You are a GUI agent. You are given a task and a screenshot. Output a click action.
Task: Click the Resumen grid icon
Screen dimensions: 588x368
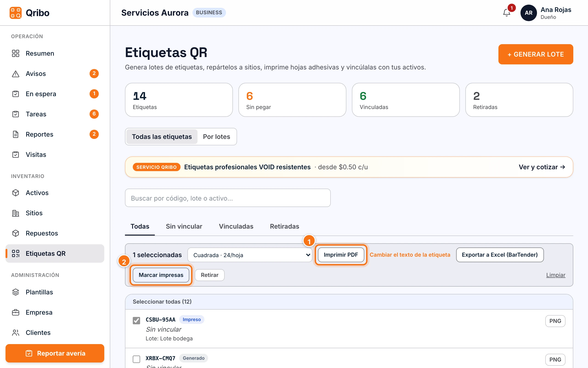[16, 53]
